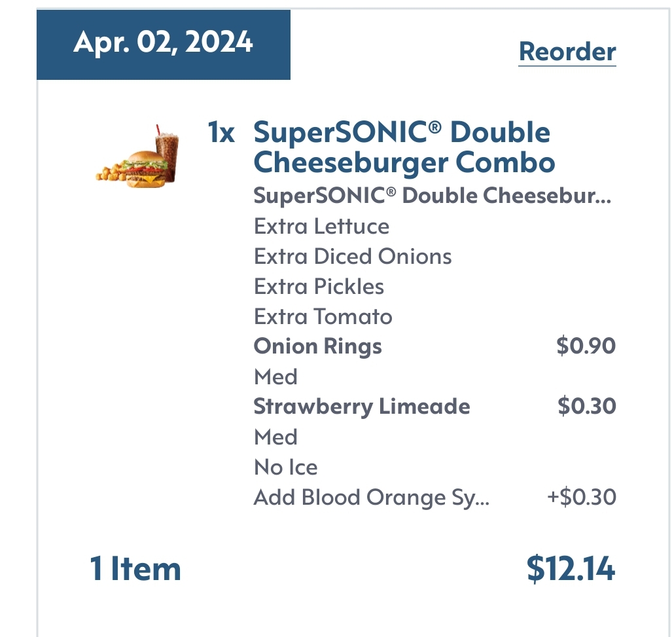Click the SuperSONIC Double Cheeseburger Combo title
The width and height of the screenshot is (672, 637).
(404, 147)
